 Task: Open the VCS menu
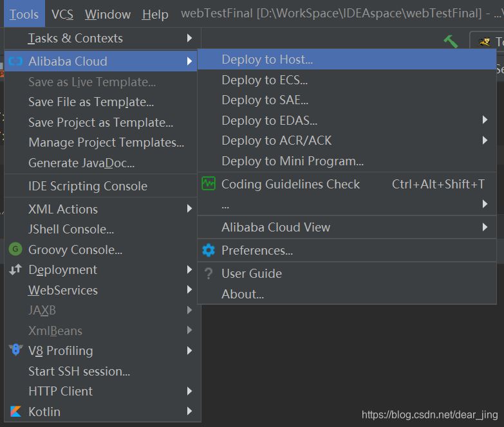pyautogui.click(x=62, y=14)
